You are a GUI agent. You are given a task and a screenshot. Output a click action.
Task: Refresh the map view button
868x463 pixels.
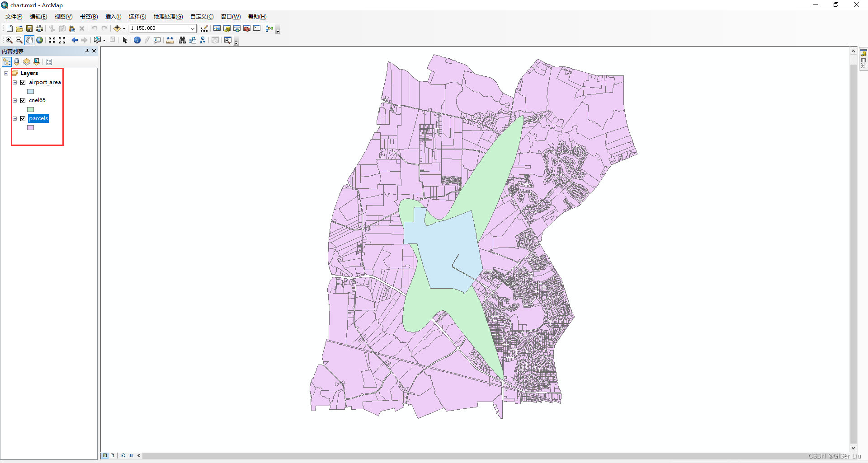(123, 455)
